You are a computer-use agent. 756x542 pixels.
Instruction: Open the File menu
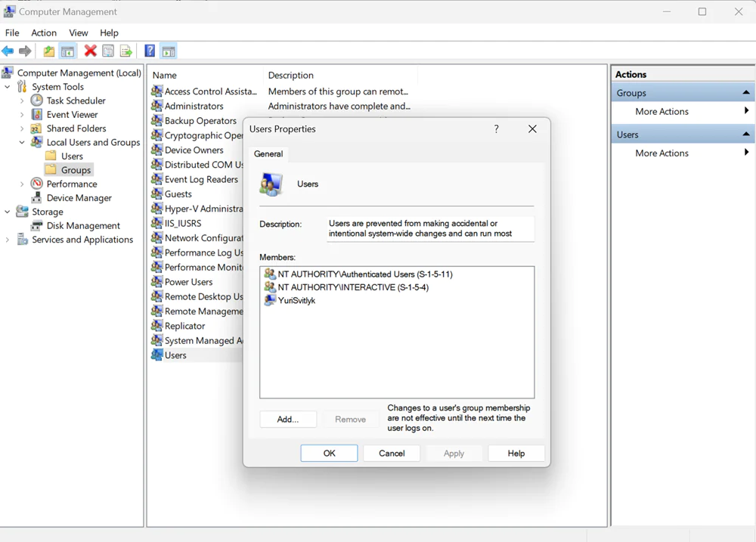coord(12,33)
